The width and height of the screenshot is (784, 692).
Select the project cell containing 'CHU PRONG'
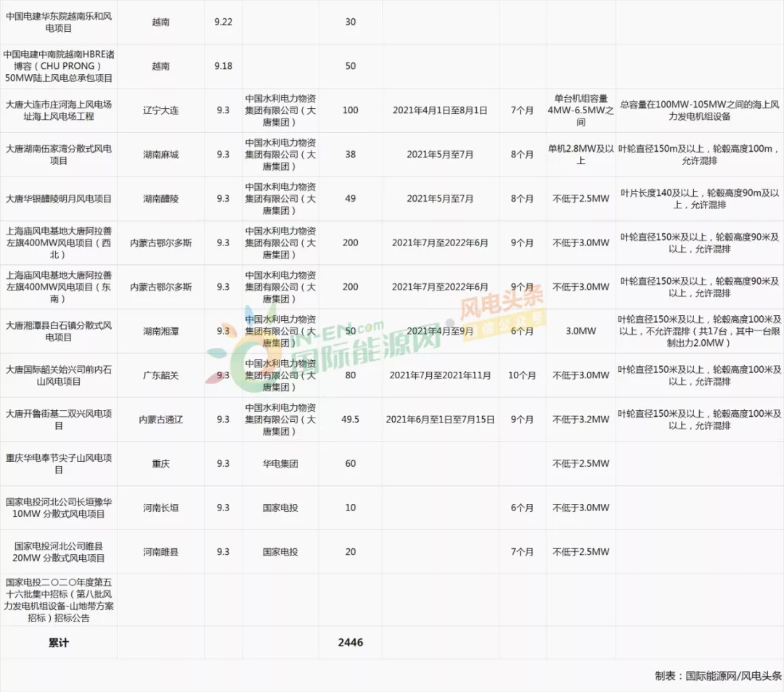[59, 66]
